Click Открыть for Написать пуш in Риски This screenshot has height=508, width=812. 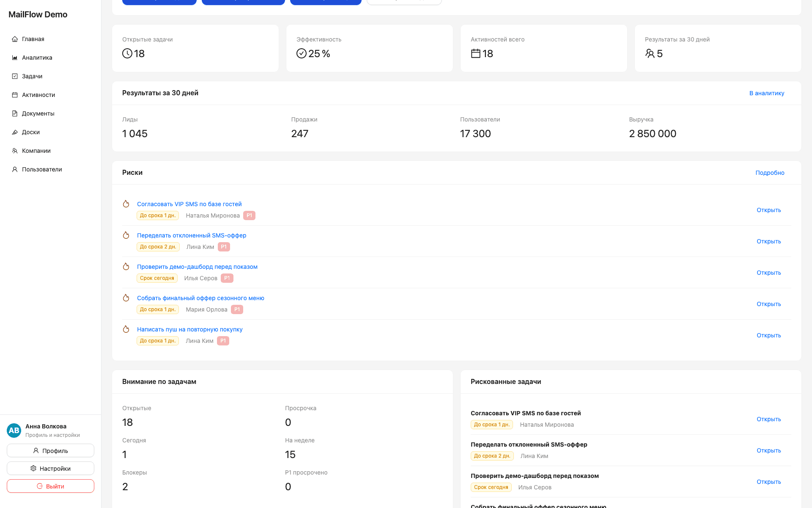(768, 335)
